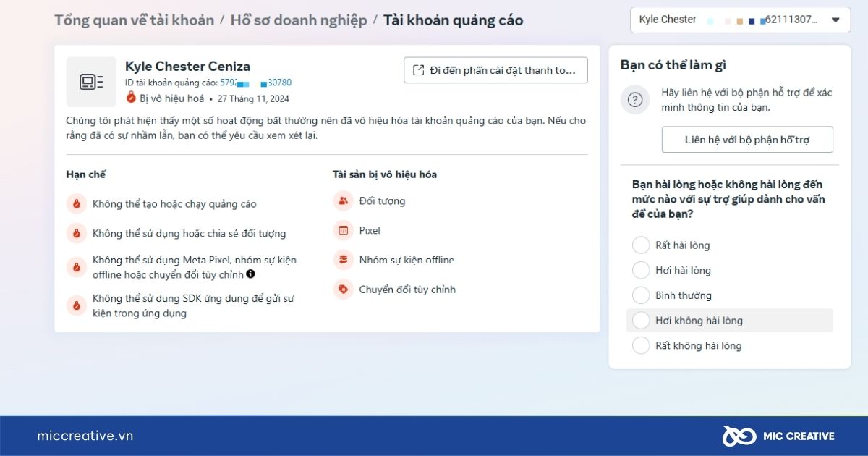Click the red disabled status icon near Bị vô hiệu hoá
This screenshot has height=456, width=868.
pyautogui.click(x=131, y=98)
